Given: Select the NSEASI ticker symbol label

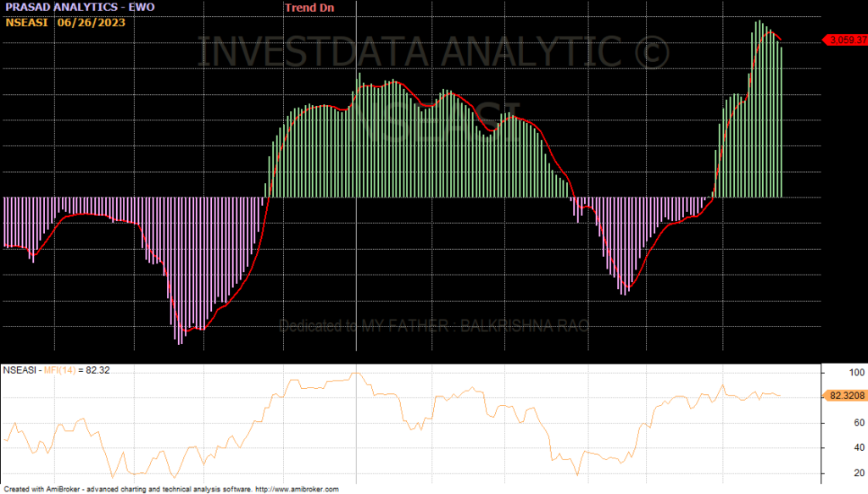Looking at the screenshot, I should (26, 22).
